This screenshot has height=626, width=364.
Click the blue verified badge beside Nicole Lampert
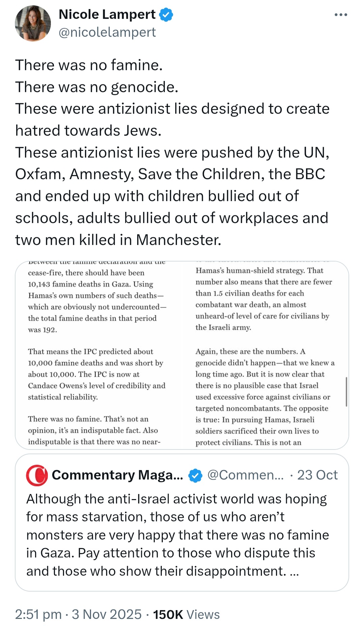click(166, 15)
